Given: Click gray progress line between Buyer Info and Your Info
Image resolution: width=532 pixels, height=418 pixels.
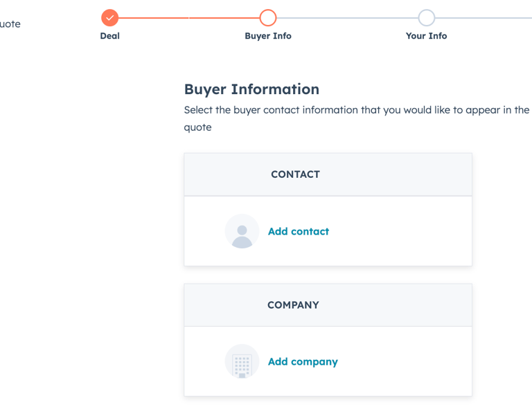Looking at the screenshot, I should coord(347,18).
